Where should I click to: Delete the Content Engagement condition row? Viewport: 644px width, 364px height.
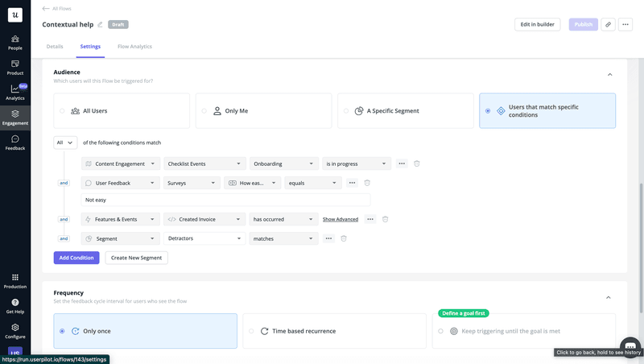[x=416, y=163]
